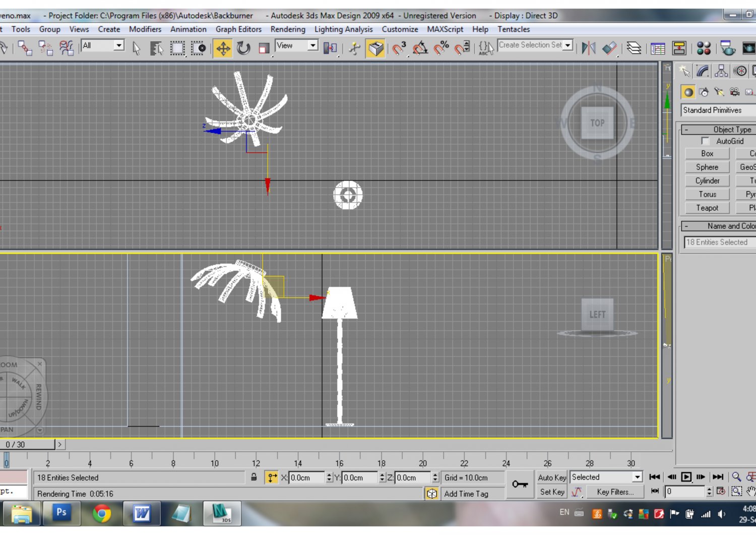
Task: Open the Material Editor
Action: coord(705,48)
